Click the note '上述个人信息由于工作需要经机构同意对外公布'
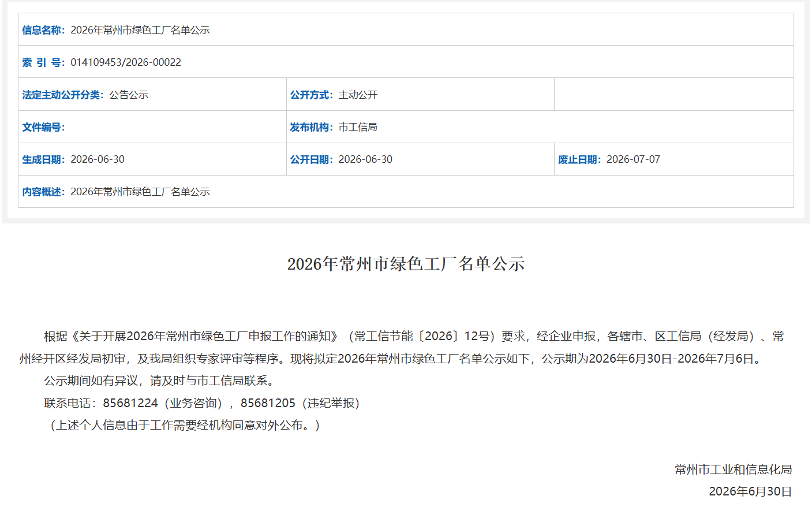This screenshot has width=812, height=507. click(x=179, y=425)
